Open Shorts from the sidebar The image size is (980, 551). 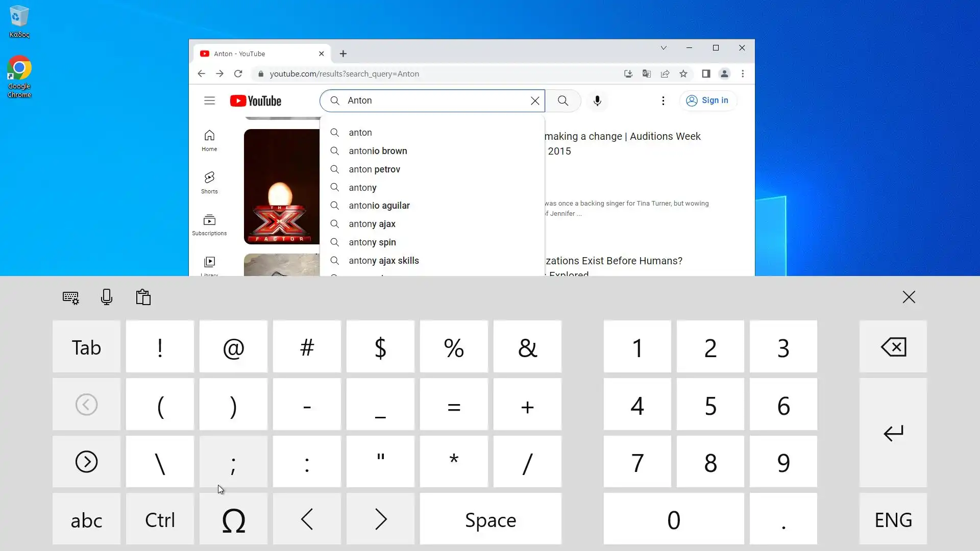[x=209, y=182]
